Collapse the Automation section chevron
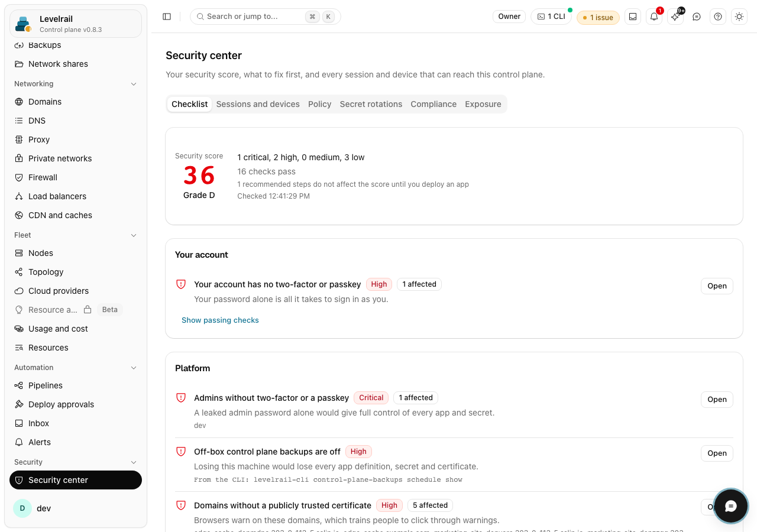The image size is (757, 532). coord(134,368)
